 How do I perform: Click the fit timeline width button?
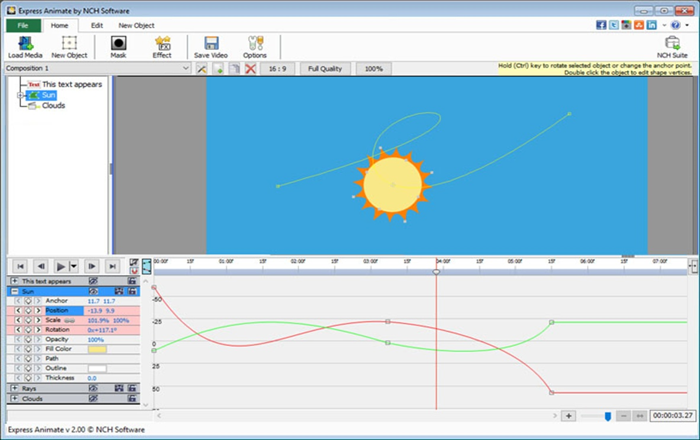[640, 416]
